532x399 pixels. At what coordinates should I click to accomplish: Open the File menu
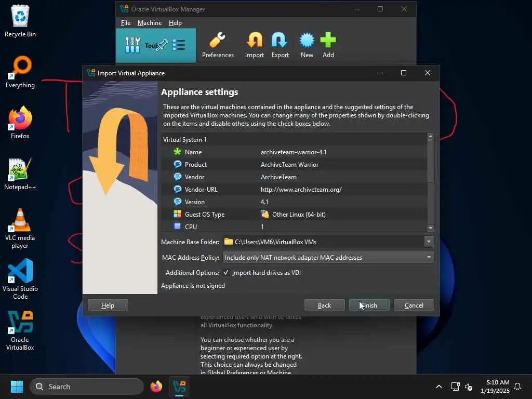[x=126, y=23]
